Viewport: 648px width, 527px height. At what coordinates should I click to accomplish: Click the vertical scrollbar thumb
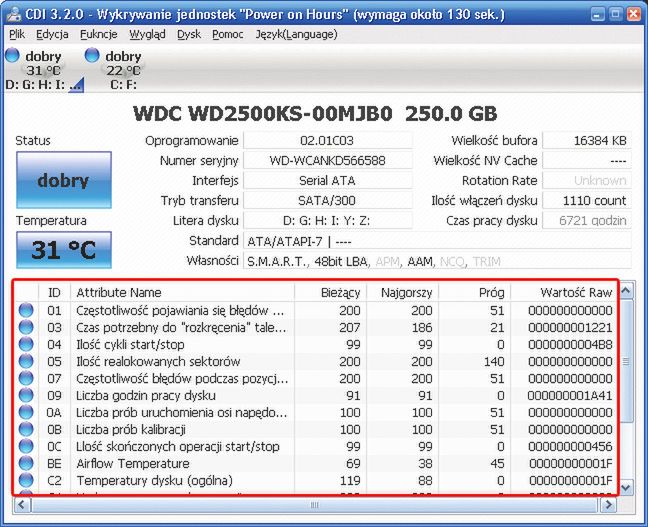tap(626, 361)
